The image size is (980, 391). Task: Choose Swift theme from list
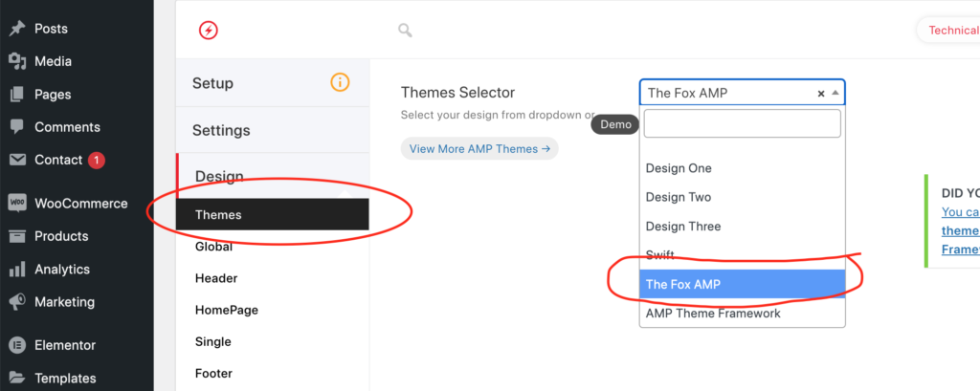[743, 255]
